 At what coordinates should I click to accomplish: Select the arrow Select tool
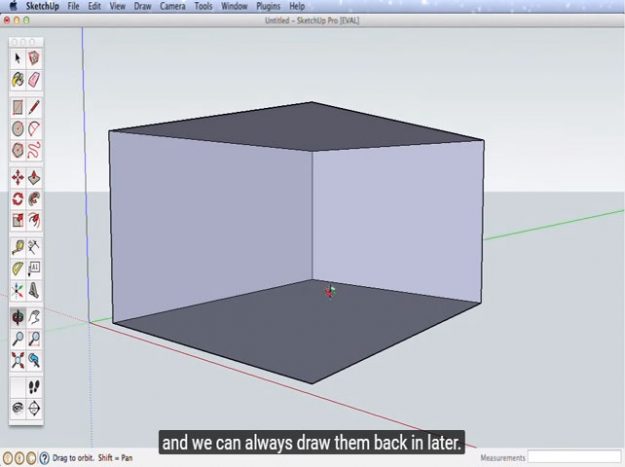pyautogui.click(x=18, y=58)
